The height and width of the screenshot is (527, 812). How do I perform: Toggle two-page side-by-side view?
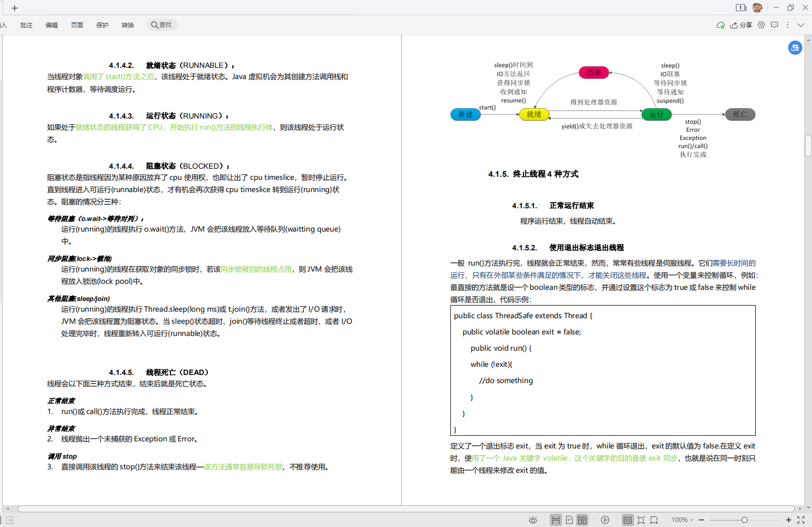(582, 520)
